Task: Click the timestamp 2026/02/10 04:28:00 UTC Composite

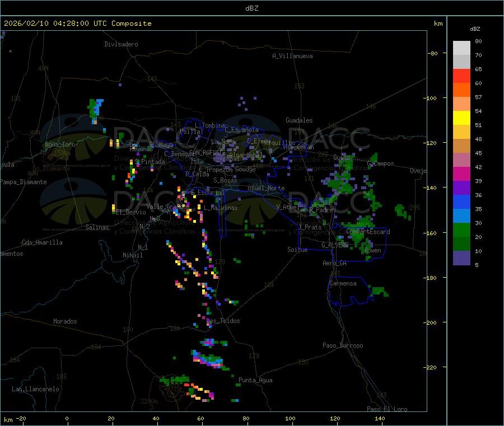Action: (77, 24)
